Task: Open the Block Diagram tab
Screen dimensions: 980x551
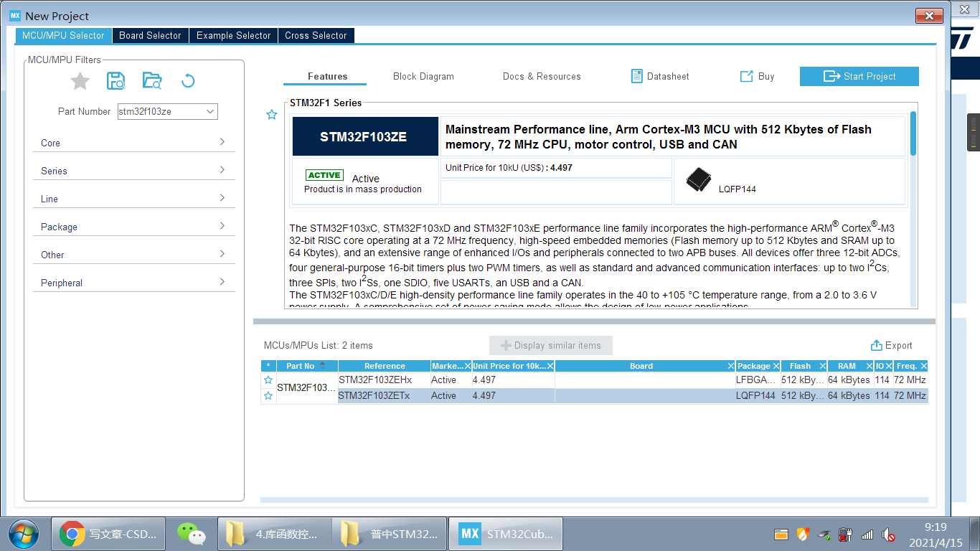Action: pyautogui.click(x=423, y=76)
